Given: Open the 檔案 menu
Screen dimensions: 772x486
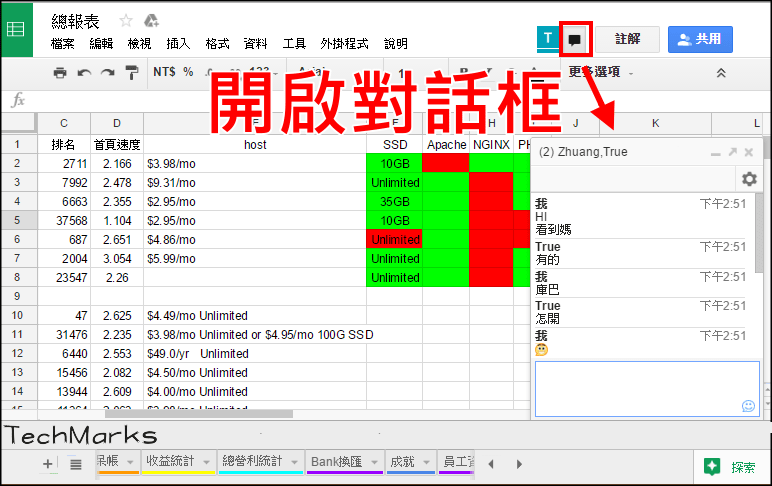Looking at the screenshot, I should pos(62,44).
